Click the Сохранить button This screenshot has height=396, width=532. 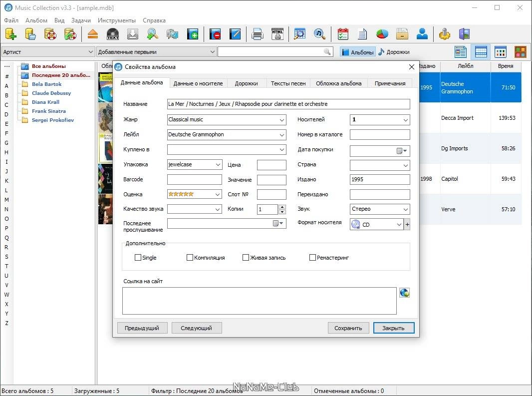(348, 328)
